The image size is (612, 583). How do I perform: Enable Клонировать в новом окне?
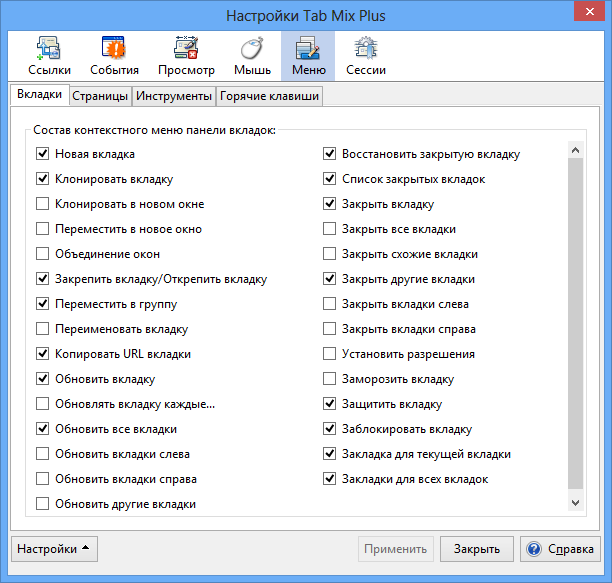coord(43,204)
